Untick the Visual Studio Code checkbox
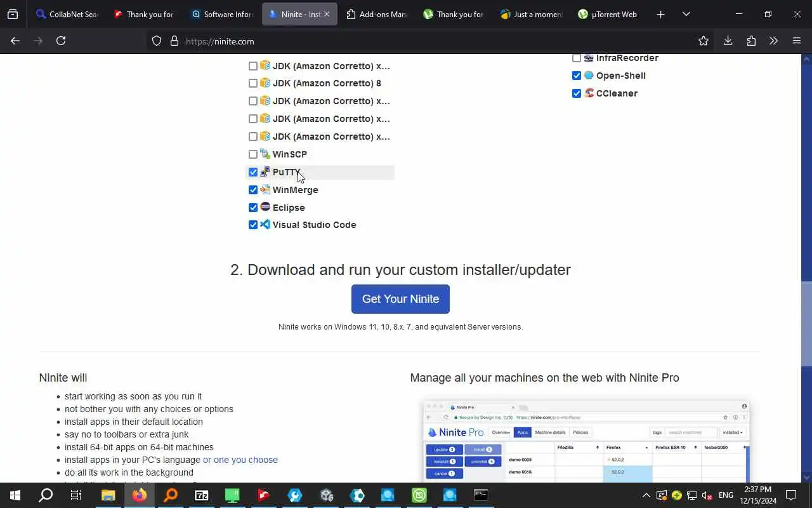 (x=253, y=225)
